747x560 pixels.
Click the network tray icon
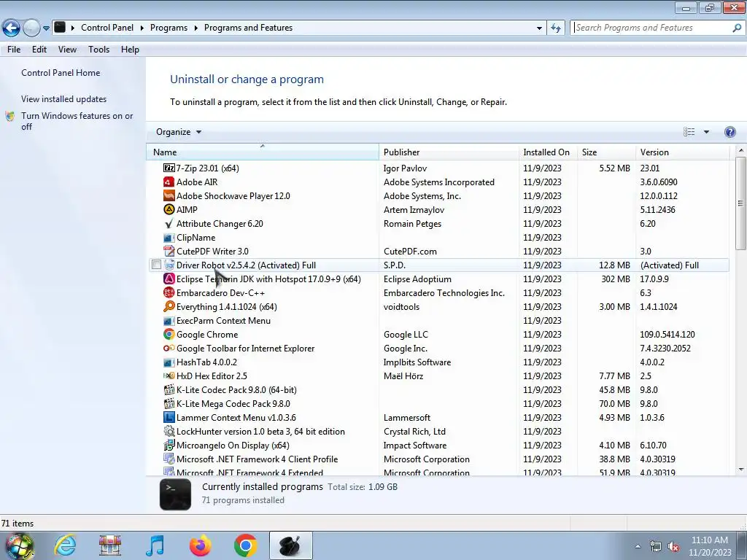(656, 546)
